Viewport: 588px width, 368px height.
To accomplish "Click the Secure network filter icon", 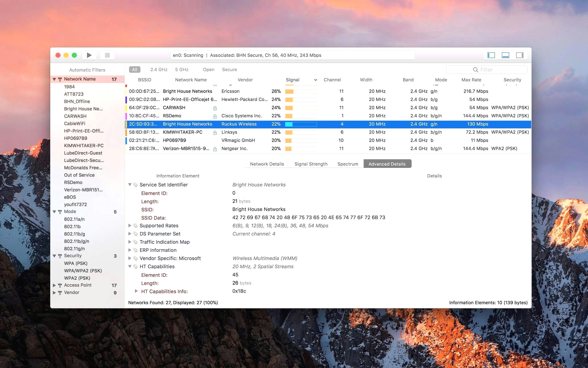I will click(229, 69).
